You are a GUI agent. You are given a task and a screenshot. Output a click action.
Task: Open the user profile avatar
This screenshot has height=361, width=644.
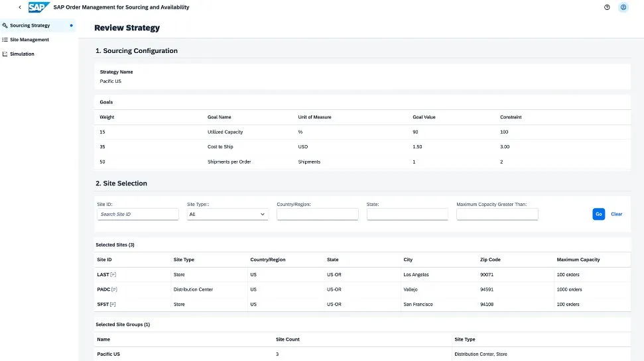623,7
